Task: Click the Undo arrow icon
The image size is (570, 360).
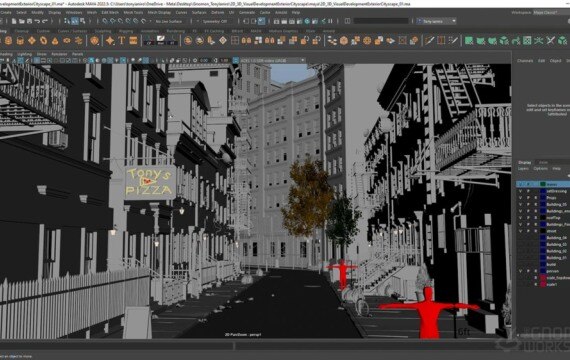Action: click(37, 21)
